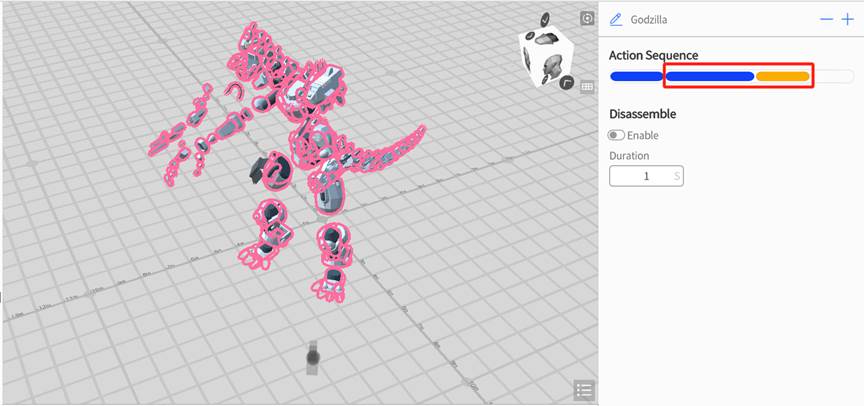Click the pencil rename icon beside Godzilla
This screenshot has height=406, width=864.
615,20
